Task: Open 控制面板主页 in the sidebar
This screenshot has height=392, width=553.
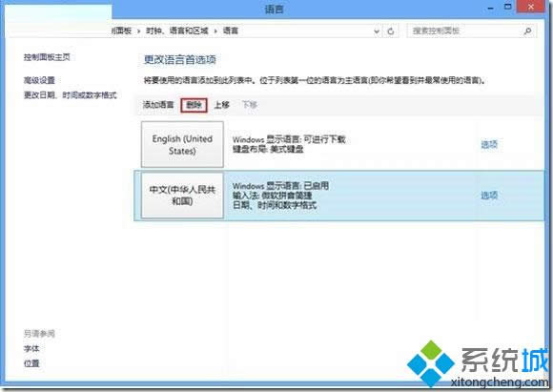Action: (x=47, y=57)
